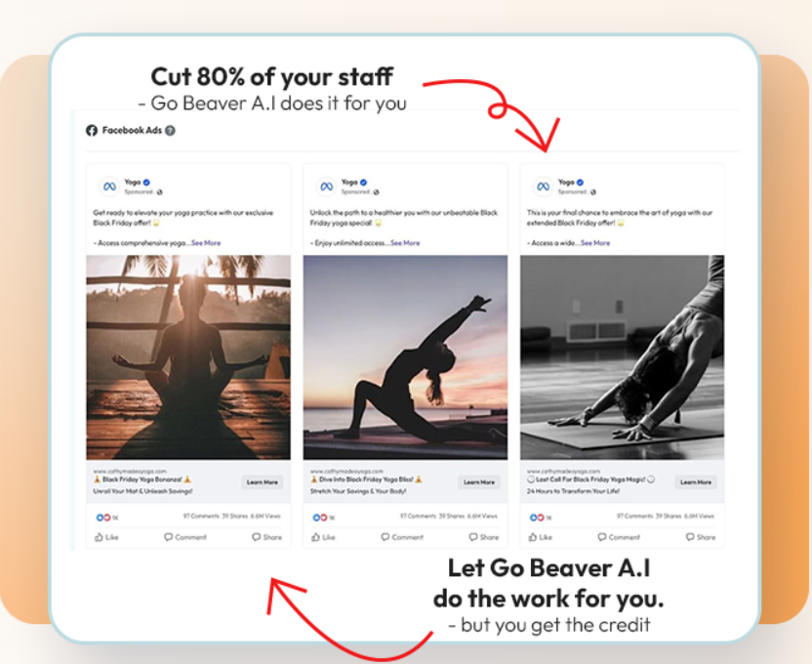Click Learn More on Last Call yoga ad
812x664 pixels.
(696, 482)
